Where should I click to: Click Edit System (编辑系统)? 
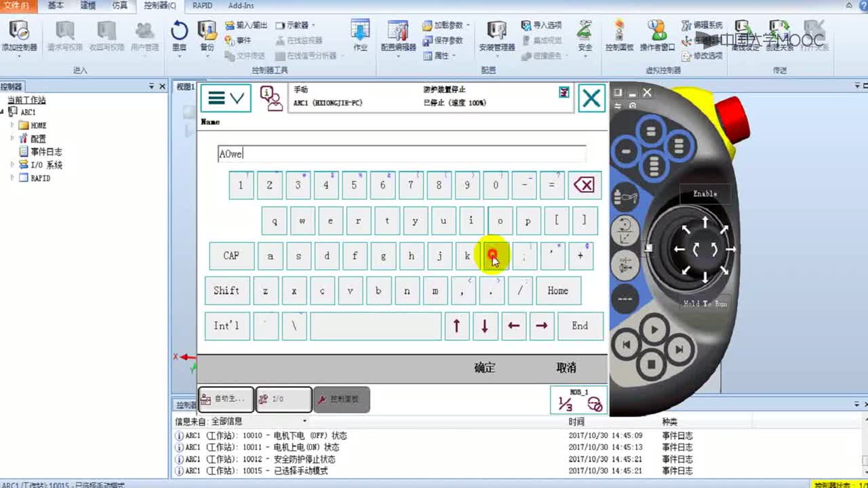pyautogui.click(x=702, y=25)
